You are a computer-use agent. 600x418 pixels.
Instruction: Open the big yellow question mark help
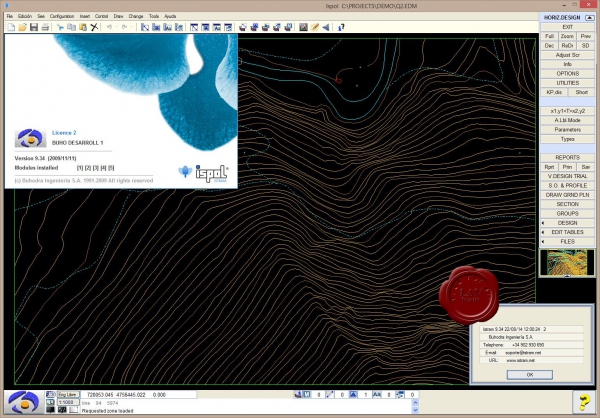coord(584,402)
